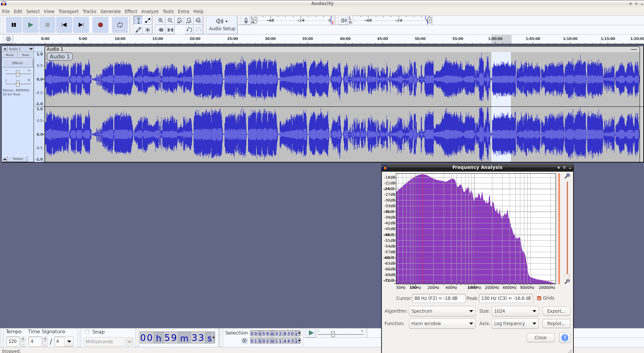Choose the Selection tool I-beam
Screen dimensions: 644x353
(138, 20)
